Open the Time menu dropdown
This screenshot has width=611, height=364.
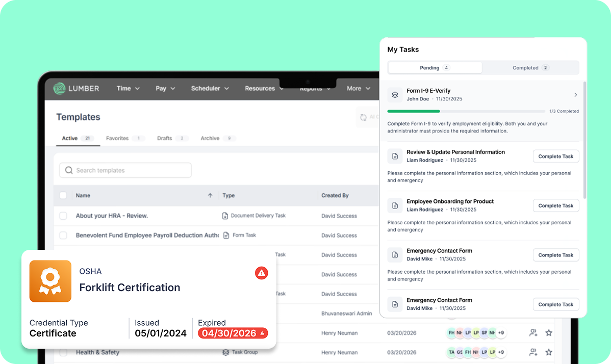point(128,88)
